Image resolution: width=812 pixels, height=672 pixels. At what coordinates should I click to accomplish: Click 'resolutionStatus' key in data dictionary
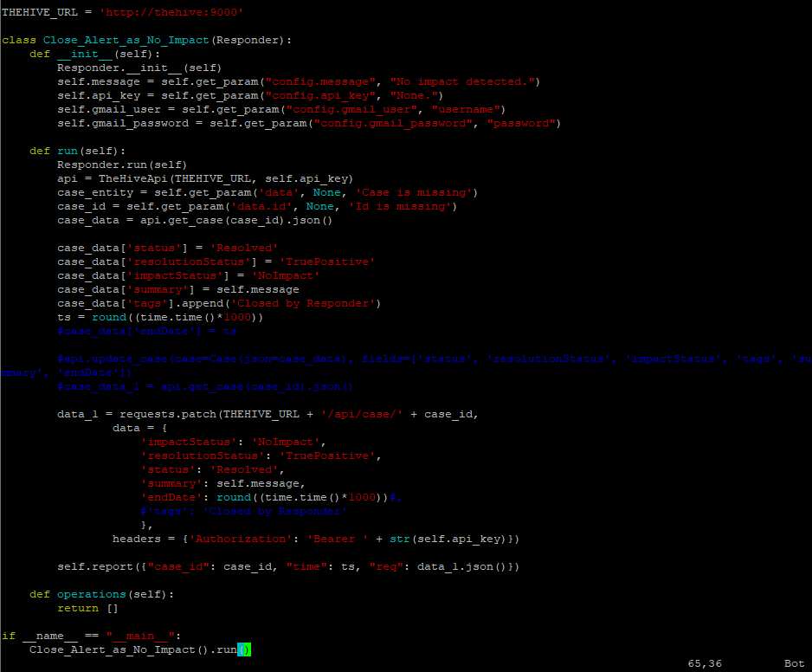203,456
